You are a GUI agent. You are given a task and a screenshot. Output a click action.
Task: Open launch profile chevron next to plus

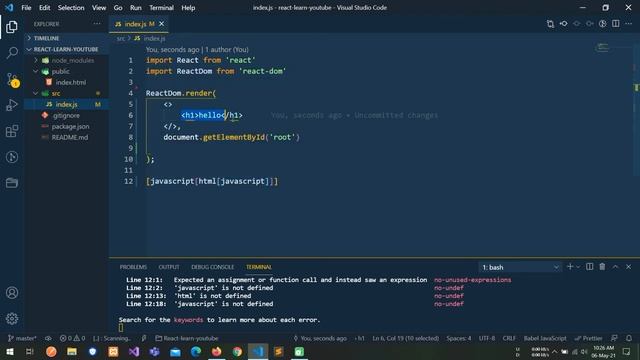click(x=578, y=267)
